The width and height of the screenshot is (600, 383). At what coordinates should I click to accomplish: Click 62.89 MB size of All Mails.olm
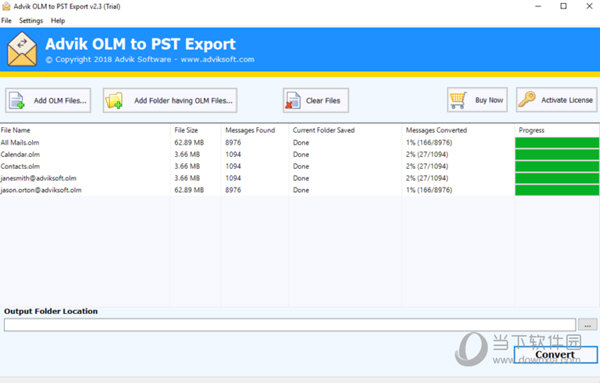pos(189,142)
